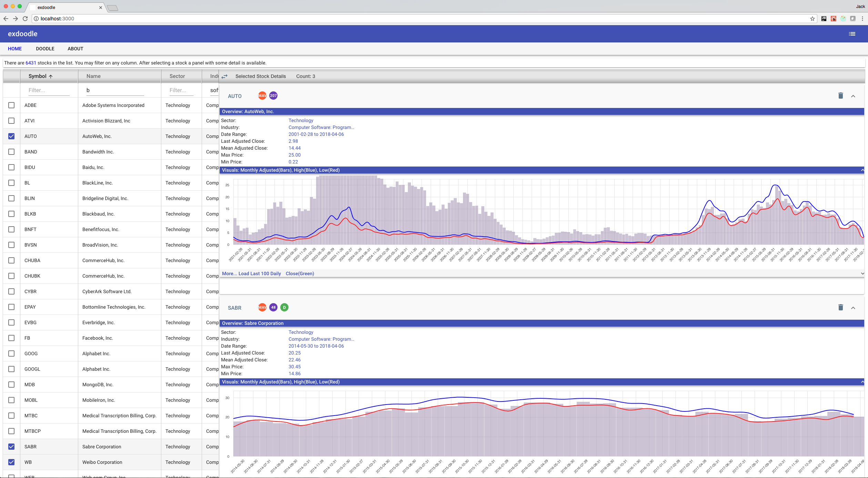Image resolution: width=868 pixels, height=478 pixels.
Task: Collapse the AUTO Visuals section
Action: tap(862, 170)
